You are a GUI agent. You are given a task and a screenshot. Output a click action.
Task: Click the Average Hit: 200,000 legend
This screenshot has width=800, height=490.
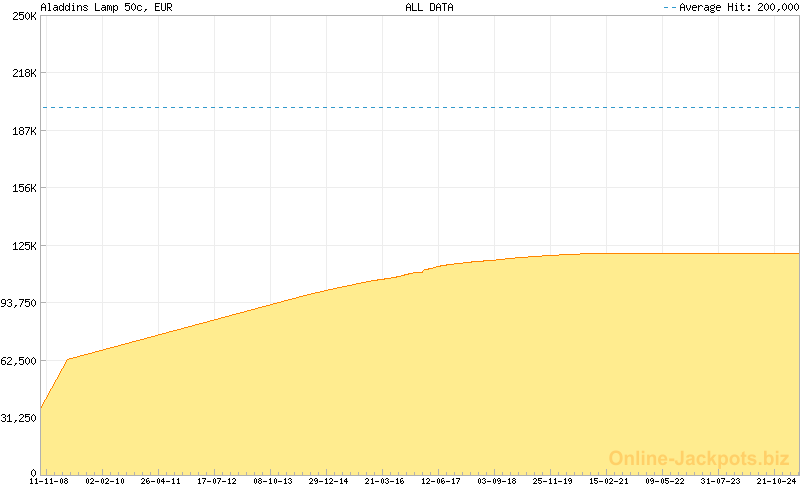point(731,7)
